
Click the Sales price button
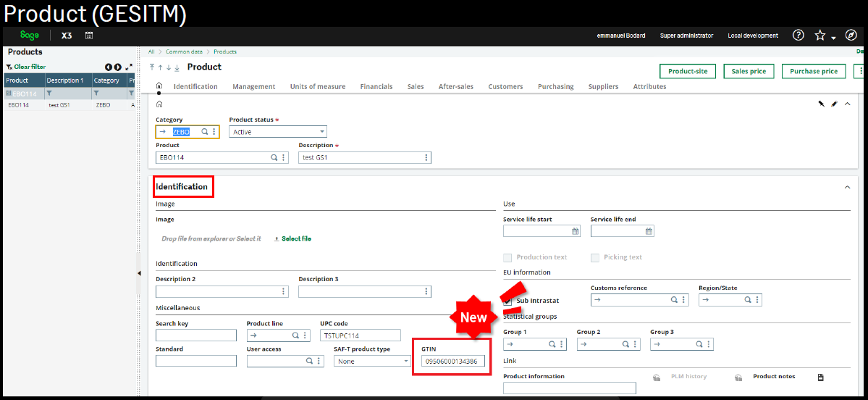[749, 71]
